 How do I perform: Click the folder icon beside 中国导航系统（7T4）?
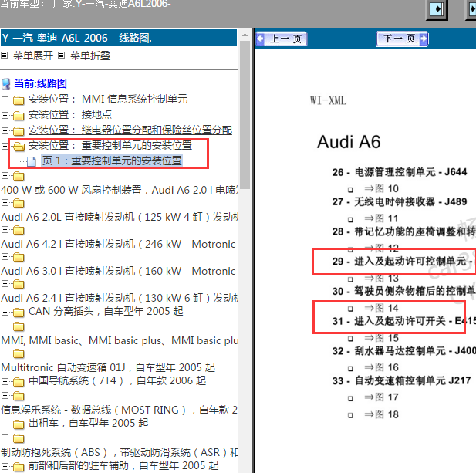(19, 381)
